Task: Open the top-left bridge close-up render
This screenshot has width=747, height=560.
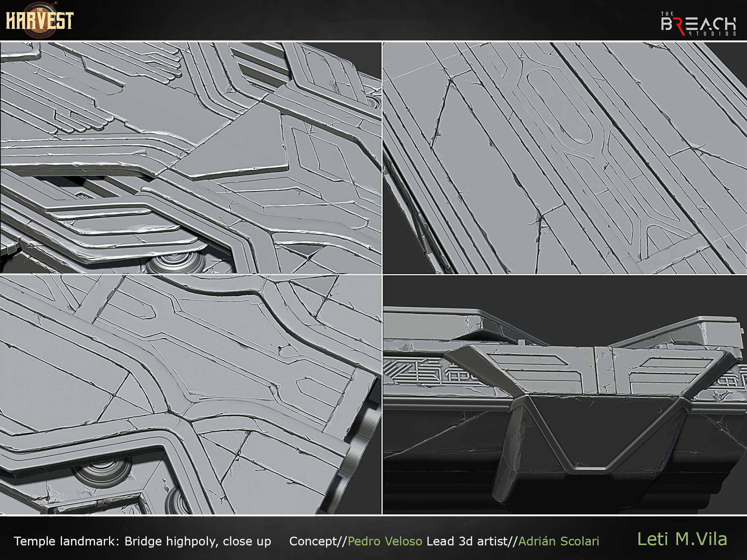Action: [x=191, y=158]
